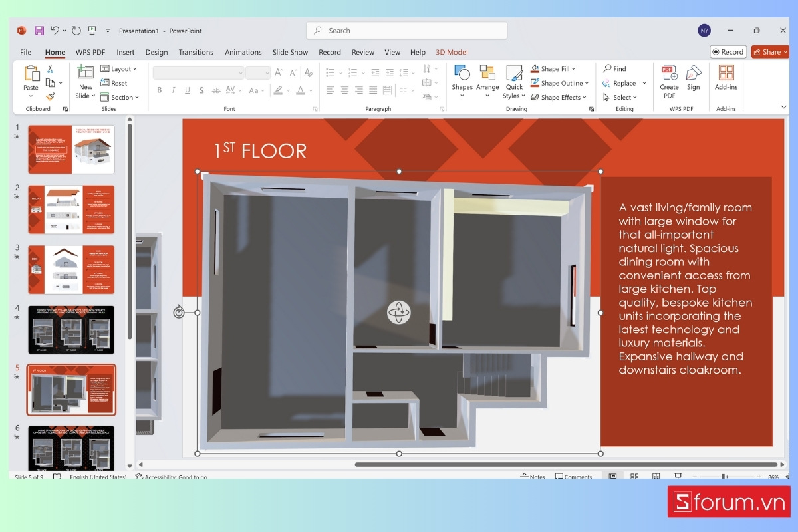
Task: Toggle bold formatting in the Font group
Action: (159, 88)
